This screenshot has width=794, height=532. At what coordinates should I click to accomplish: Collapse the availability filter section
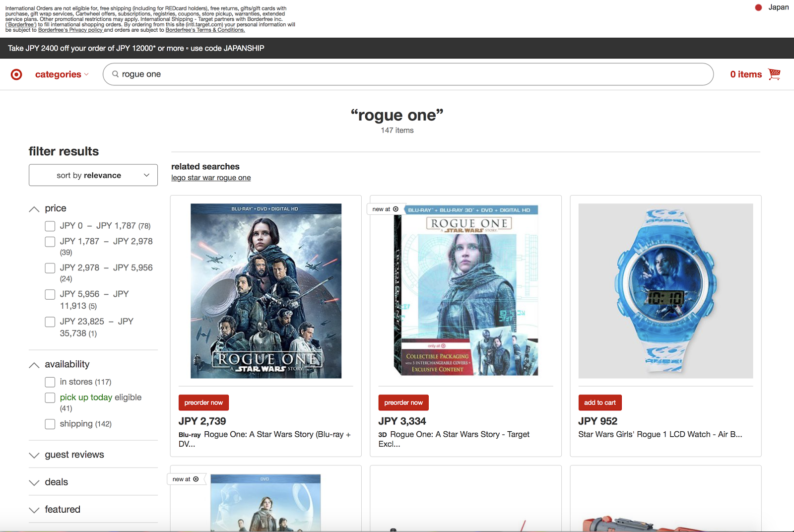[34, 365]
